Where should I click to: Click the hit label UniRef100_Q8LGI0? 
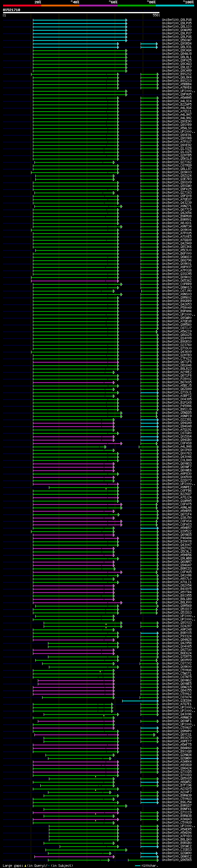click(x=177, y=26)
